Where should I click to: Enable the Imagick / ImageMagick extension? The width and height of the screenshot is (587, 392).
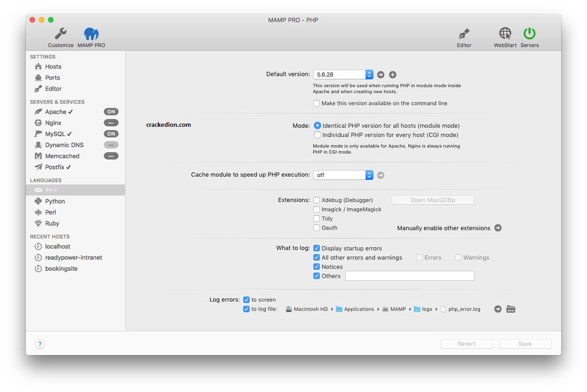coord(317,209)
